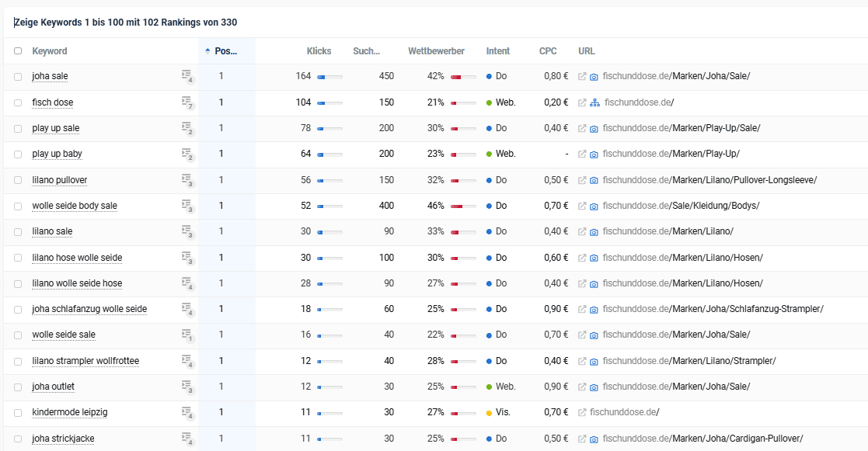The image size is (868, 451).
Task: Open keyword link kindermode leipzig
Action: pyautogui.click(x=70, y=412)
